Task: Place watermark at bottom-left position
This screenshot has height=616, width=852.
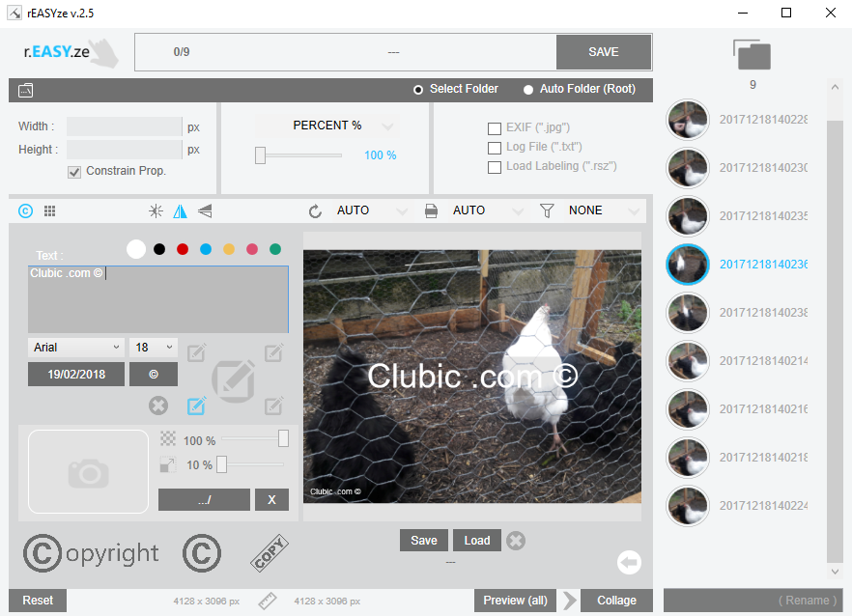Action: click(x=196, y=406)
